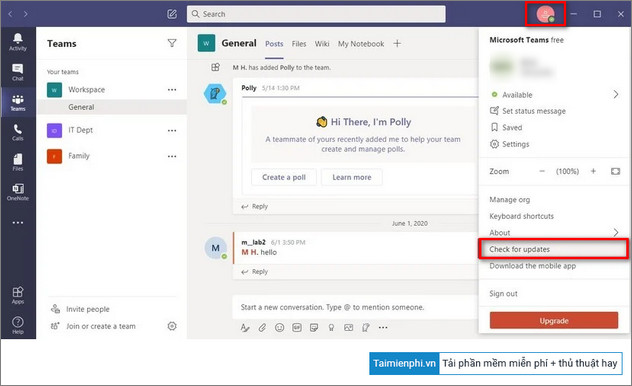The image size is (632, 386).
Task: Open the My Notebook tab
Action: 361,44
